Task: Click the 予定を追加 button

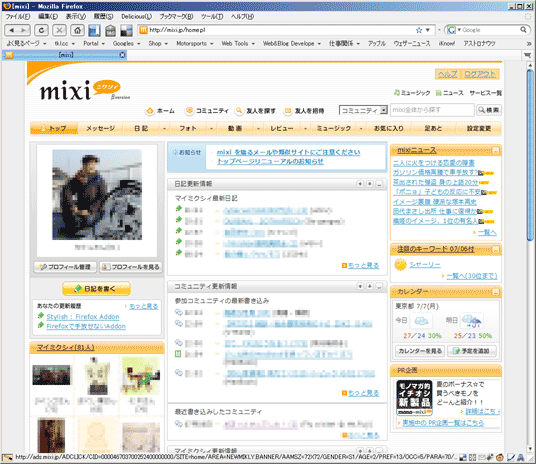Action: [472, 351]
